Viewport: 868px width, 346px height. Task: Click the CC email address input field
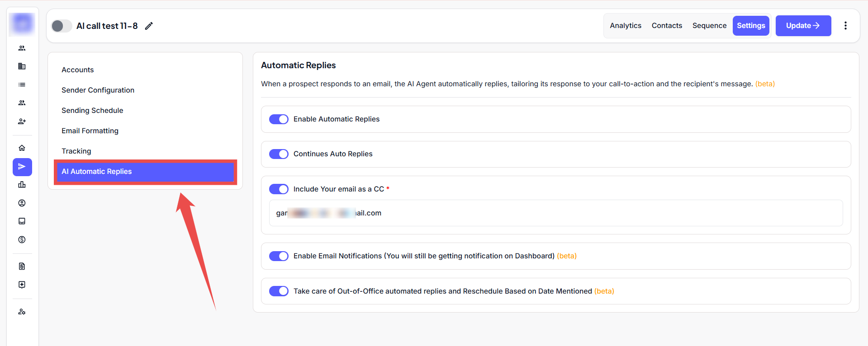click(555, 213)
